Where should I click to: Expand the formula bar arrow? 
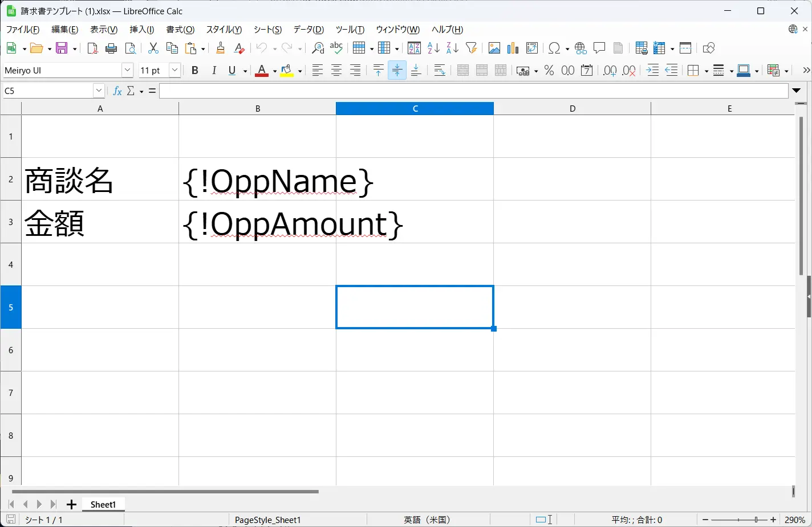point(797,91)
